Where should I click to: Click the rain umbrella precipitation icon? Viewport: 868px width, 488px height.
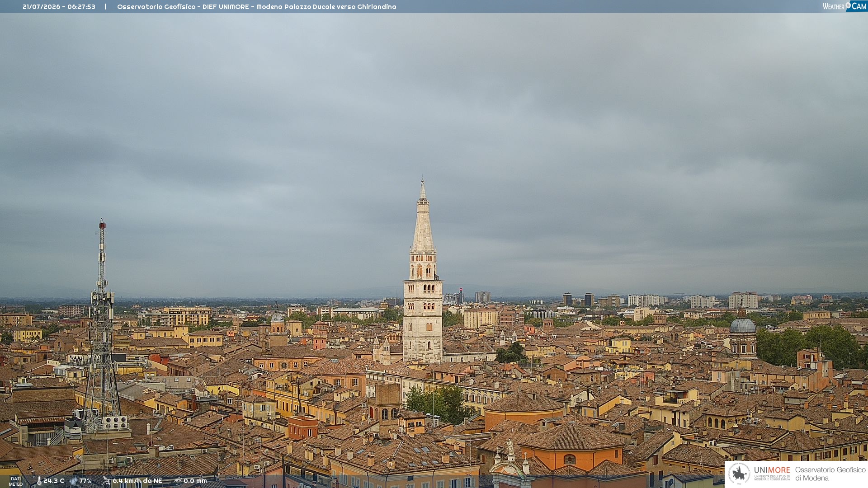pos(178,481)
